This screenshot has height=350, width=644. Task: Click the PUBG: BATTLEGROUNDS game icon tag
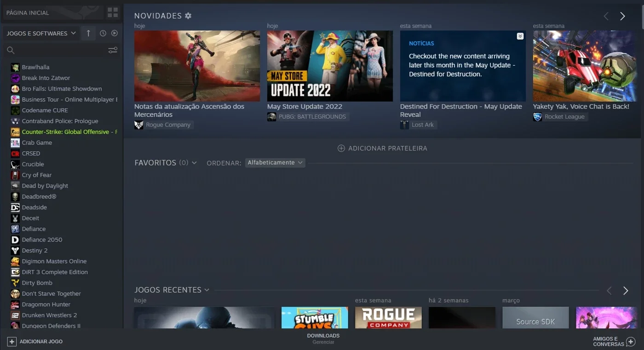(271, 117)
